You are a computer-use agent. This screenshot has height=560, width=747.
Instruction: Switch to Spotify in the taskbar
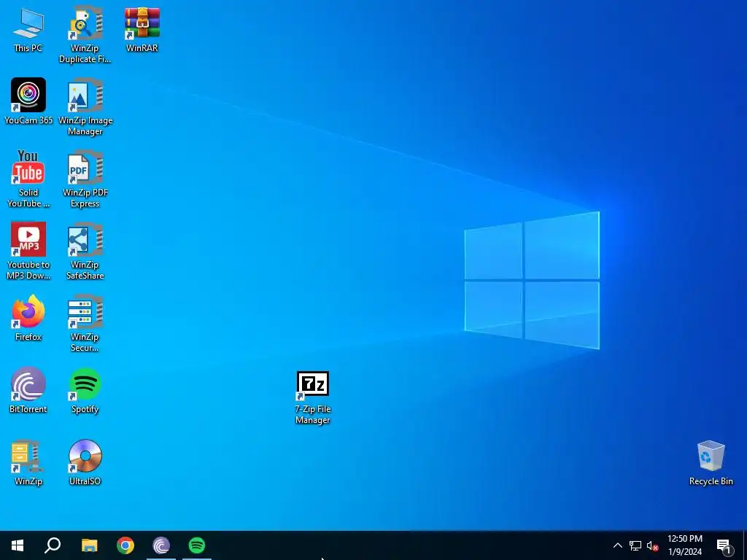pos(197,545)
